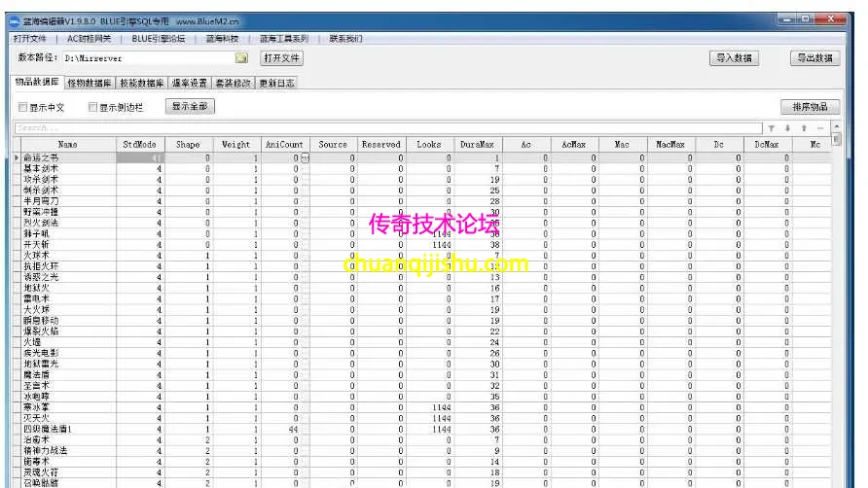The width and height of the screenshot is (868, 488).
Task: Click the up arrow icon next to search
Action: pyautogui.click(x=804, y=128)
